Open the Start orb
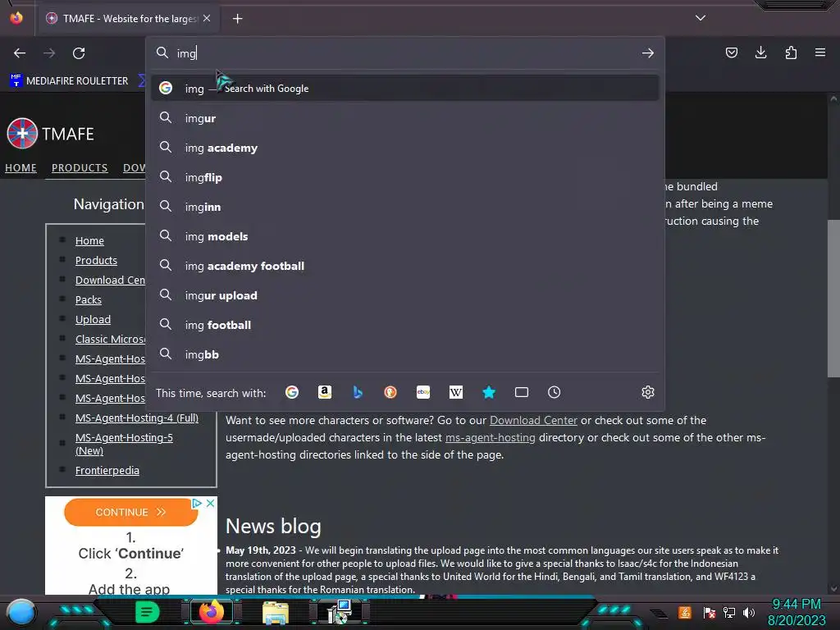 coord(21,612)
